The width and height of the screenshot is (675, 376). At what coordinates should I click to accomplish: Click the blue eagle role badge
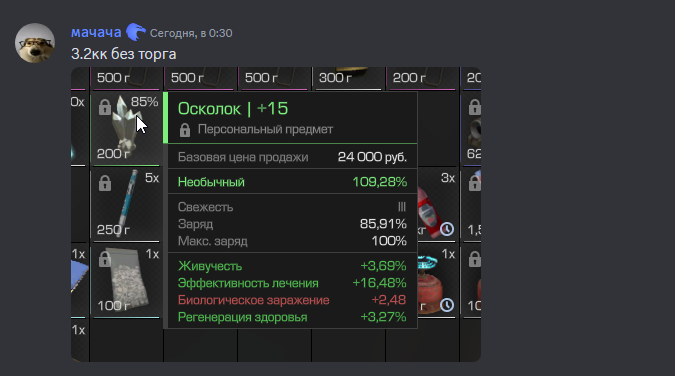tap(136, 32)
